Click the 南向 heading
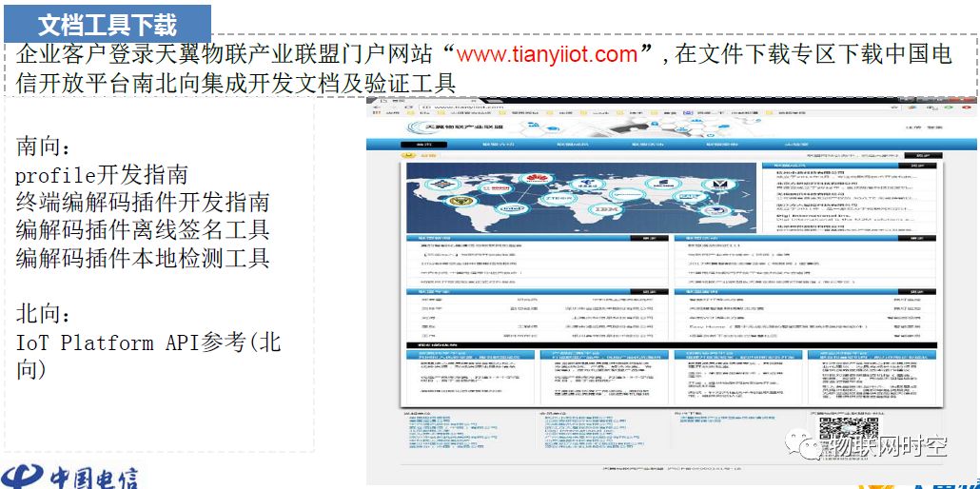Image resolution: width=980 pixels, height=489 pixels. coord(43,147)
